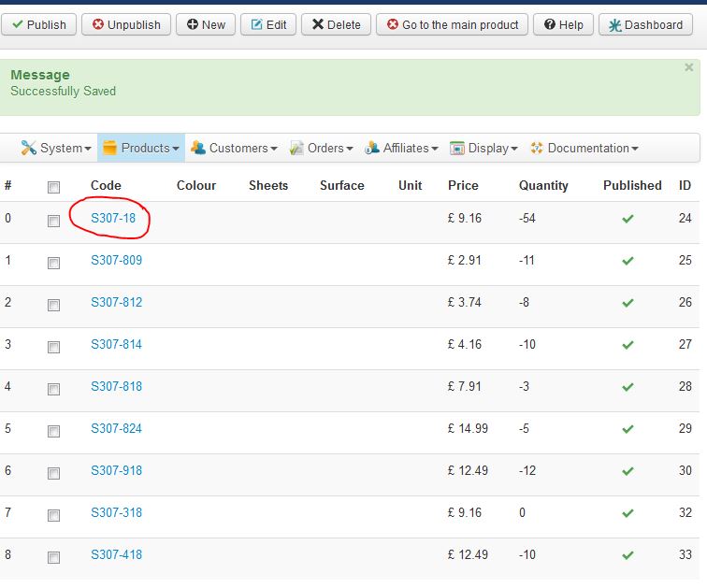Check the box for S307-818

pyautogui.click(x=53, y=389)
